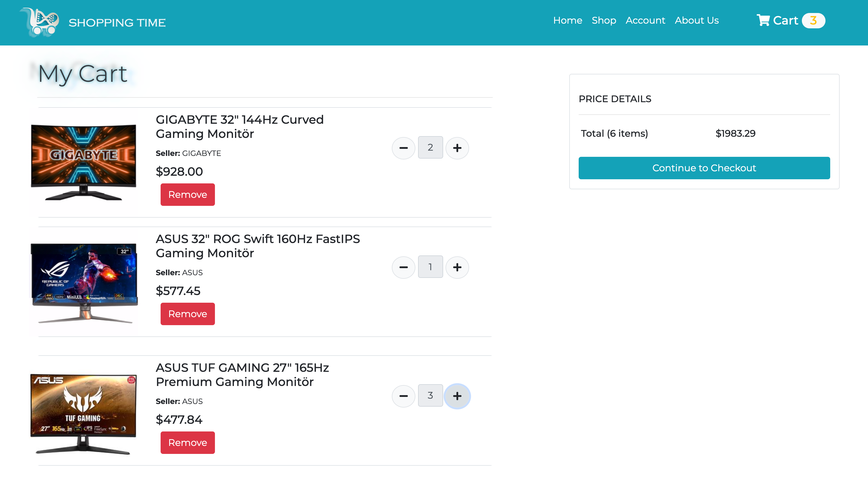The width and height of the screenshot is (868, 492).
Task: Decrease ASUS ROG Swift quantity
Action: tap(403, 267)
